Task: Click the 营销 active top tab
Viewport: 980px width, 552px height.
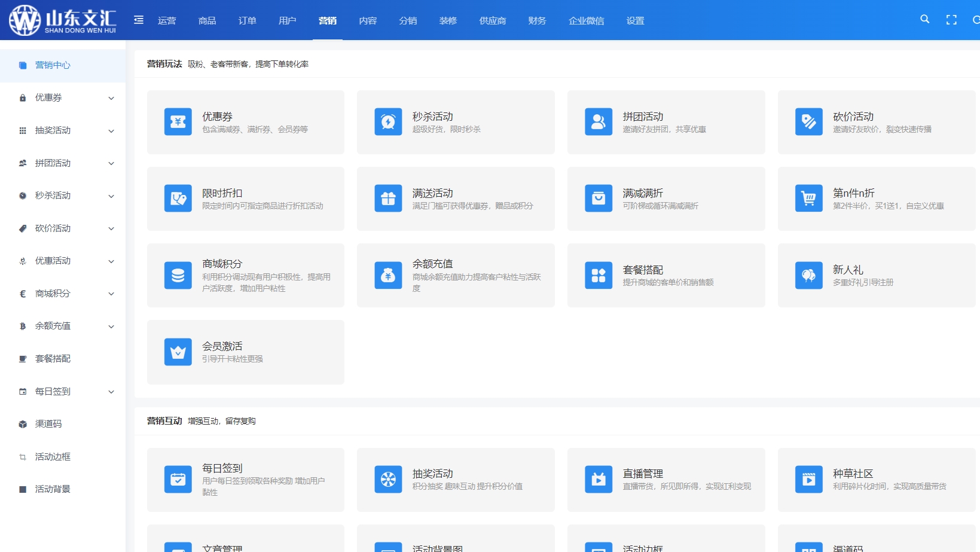Action: [327, 20]
